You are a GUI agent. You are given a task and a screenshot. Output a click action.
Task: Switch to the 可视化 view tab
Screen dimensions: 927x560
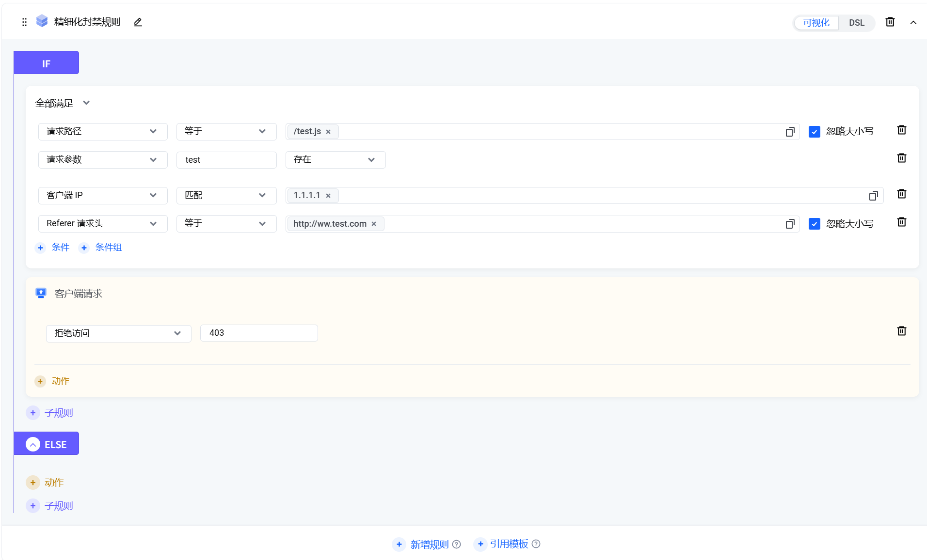[x=816, y=23]
